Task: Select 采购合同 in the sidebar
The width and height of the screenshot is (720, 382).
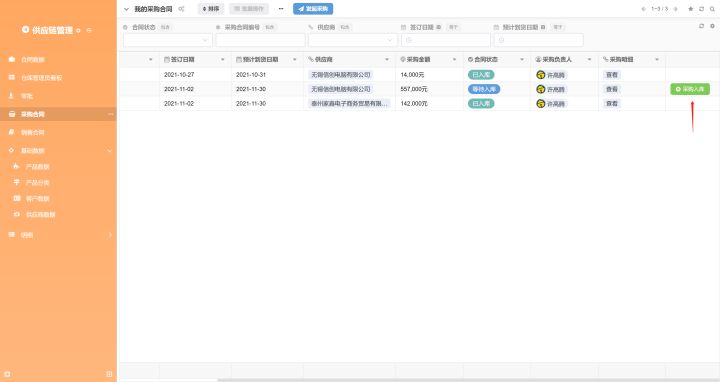Action: 58,114
